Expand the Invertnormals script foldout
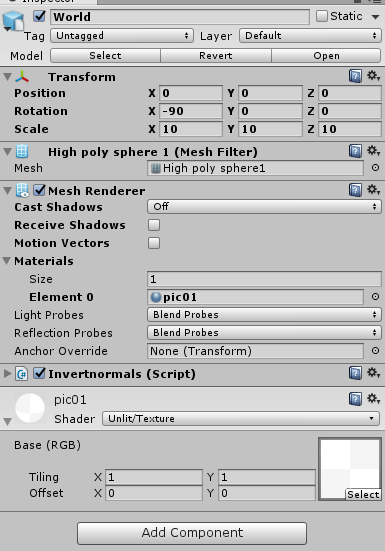385x551 pixels. click(7, 374)
